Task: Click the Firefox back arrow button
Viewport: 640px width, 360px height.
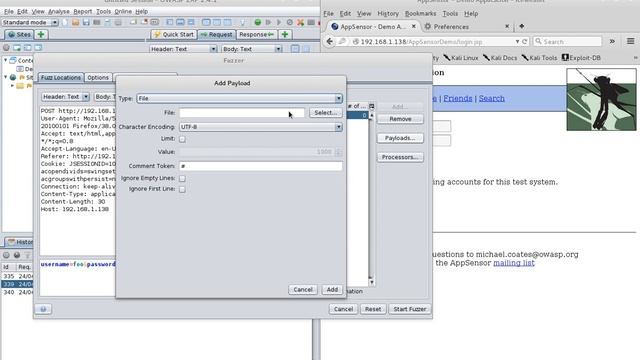Action: (x=330, y=42)
